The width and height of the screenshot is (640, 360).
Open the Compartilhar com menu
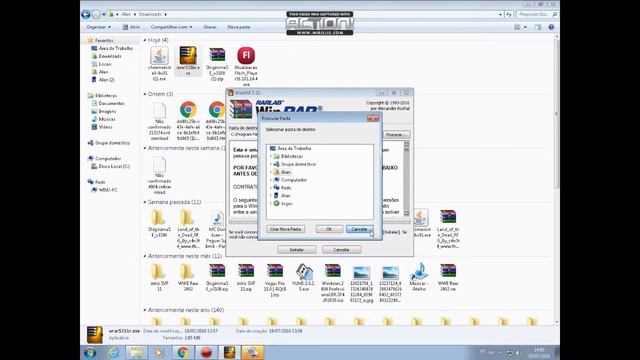[x=171, y=27]
